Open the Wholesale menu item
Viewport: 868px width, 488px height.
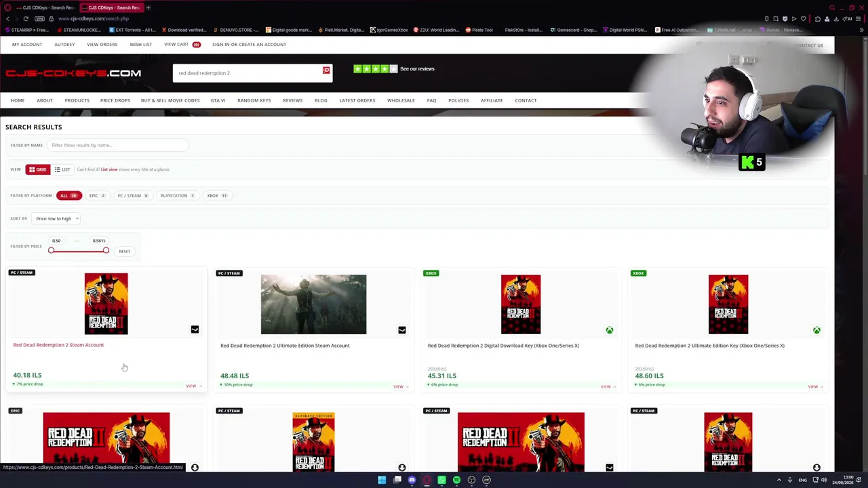coord(401,100)
